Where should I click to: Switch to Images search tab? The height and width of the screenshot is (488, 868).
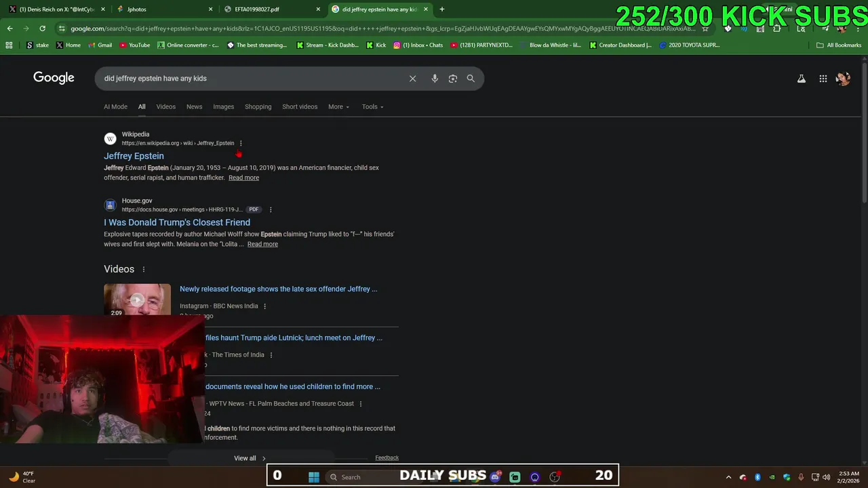(x=224, y=106)
